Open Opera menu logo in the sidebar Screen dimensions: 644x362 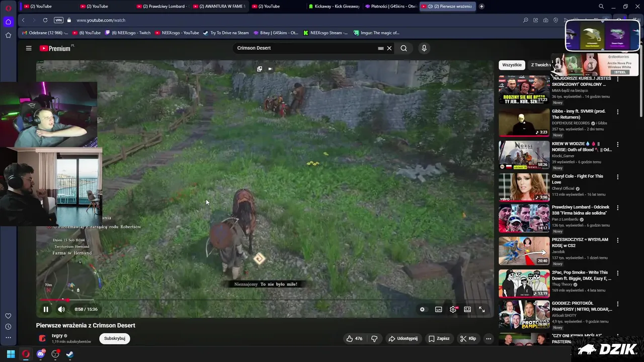coord(8,8)
